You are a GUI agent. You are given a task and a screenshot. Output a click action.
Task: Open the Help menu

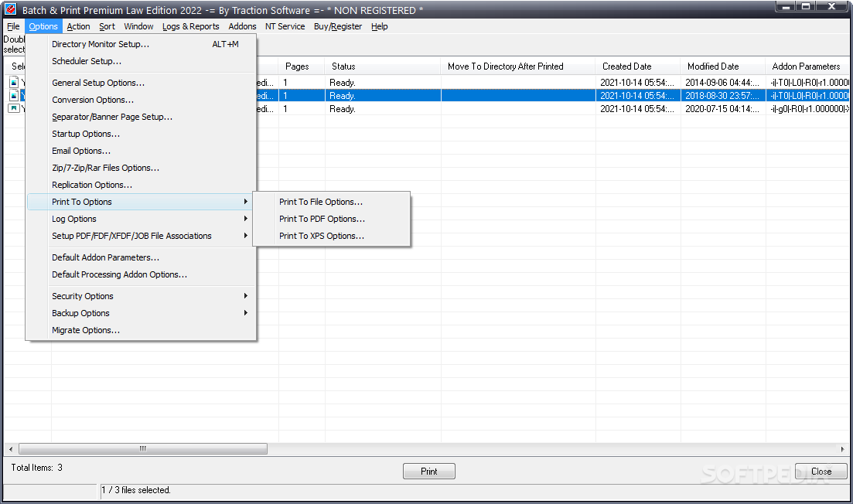(x=379, y=26)
